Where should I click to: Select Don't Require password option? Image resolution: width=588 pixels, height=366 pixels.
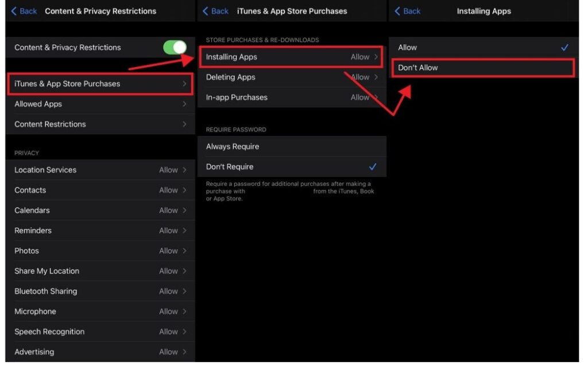pos(292,167)
